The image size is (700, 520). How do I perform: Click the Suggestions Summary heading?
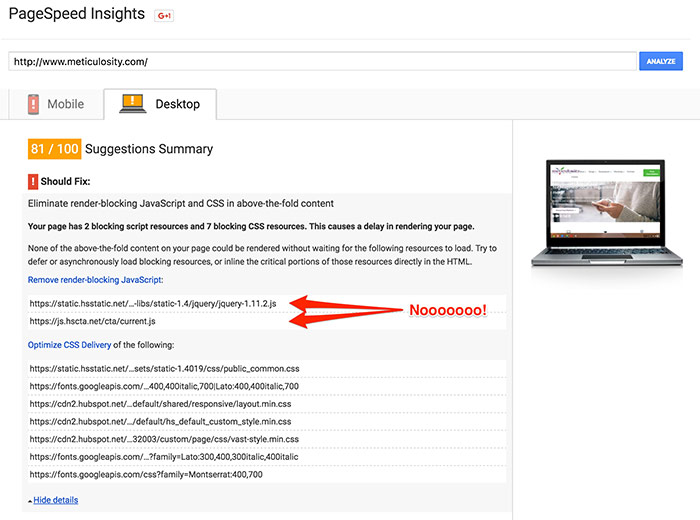[x=149, y=149]
